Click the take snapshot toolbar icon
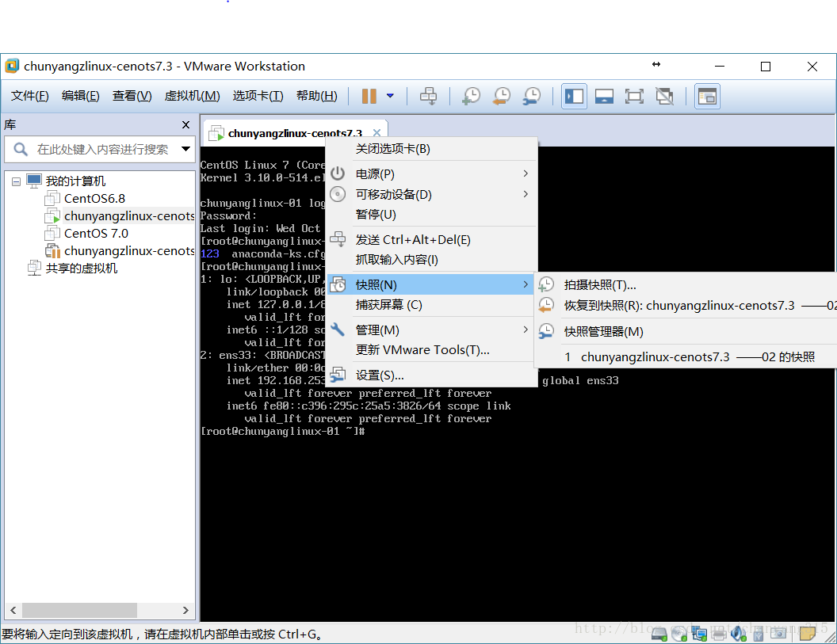Image resolution: width=837 pixels, height=644 pixels. 472,97
